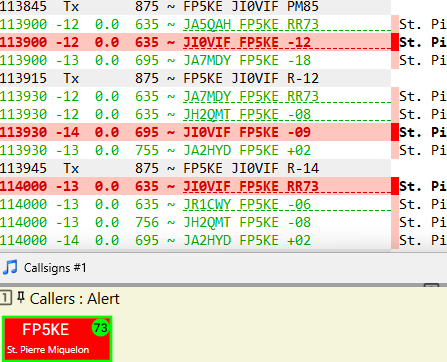
Task: Click the green 73 badge on the FP5KE tile
Action: [100, 328]
